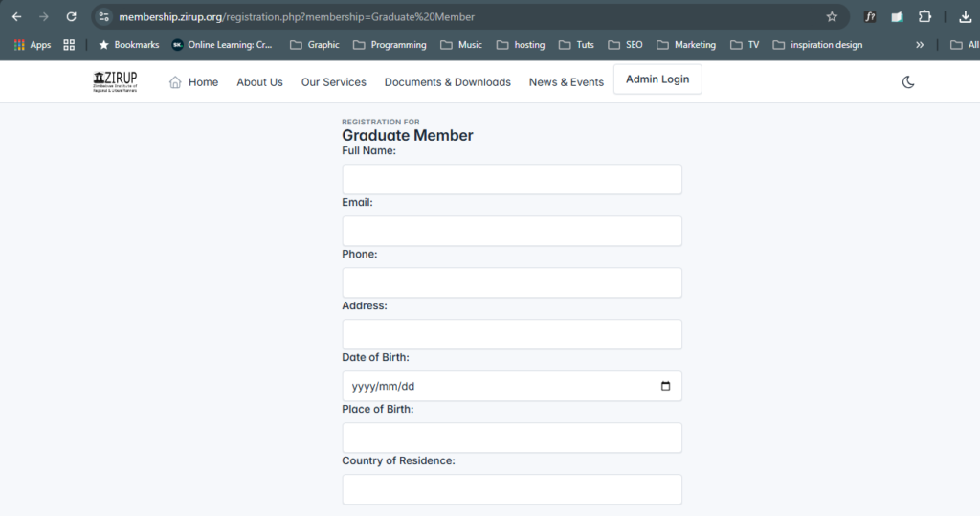Toggle dark mode with the moon icon
This screenshot has width=980, height=516.
908,82
